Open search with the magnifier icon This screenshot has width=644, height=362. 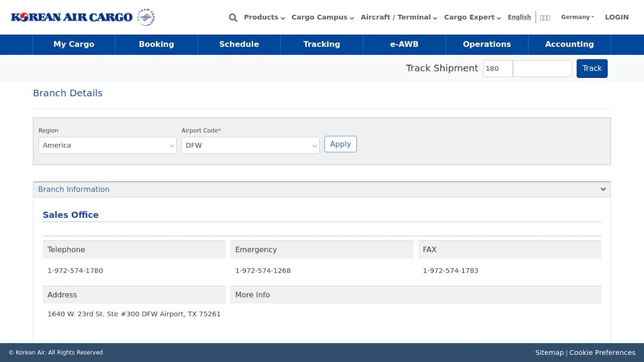coord(233,17)
